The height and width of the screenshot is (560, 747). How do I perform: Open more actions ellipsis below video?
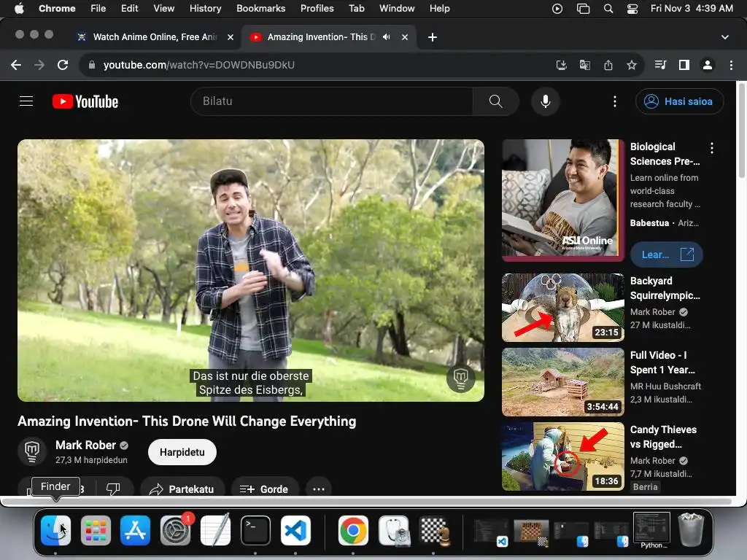point(318,489)
